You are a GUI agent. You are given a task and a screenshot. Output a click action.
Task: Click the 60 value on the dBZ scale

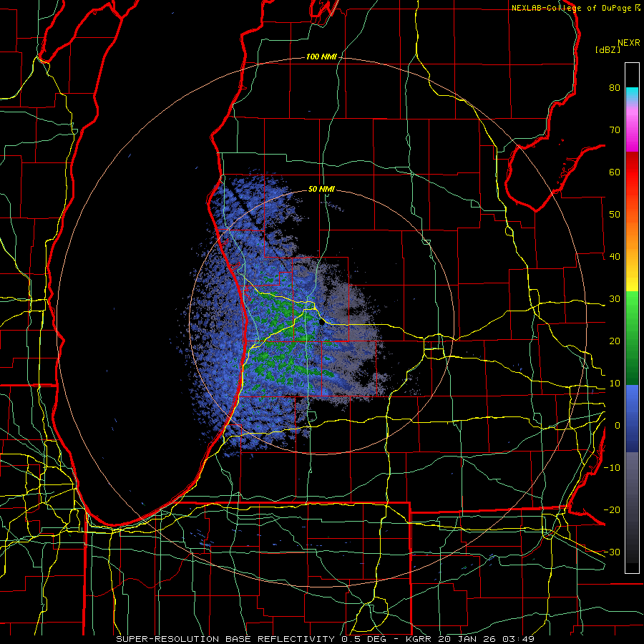click(x=615, y=172)
